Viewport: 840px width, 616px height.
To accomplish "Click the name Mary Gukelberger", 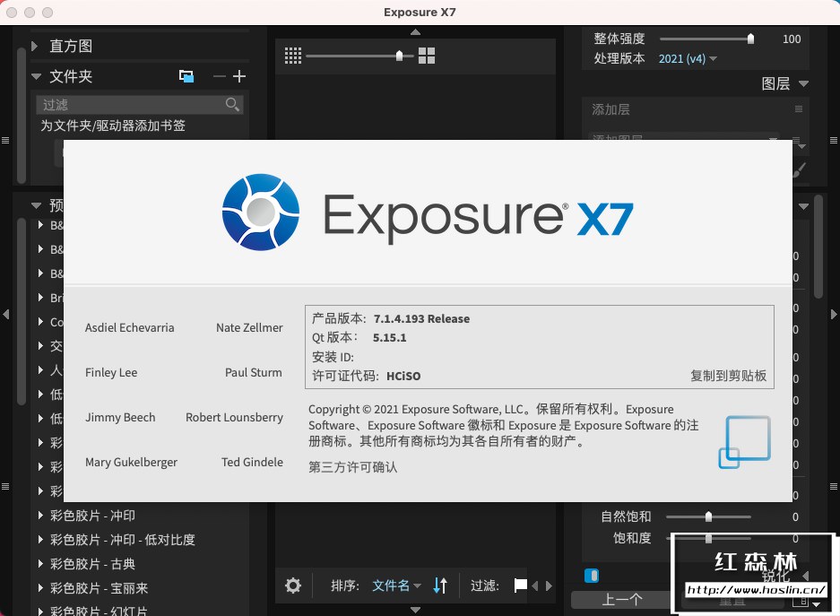I will [131, 463].
